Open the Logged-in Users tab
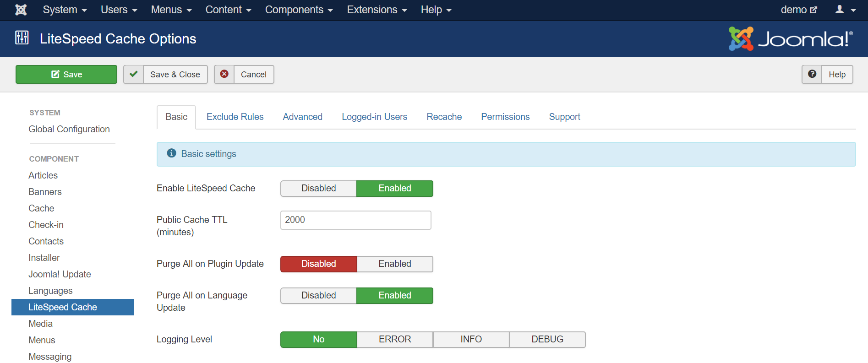Viewport: 868px width, 363px height. (375, 117)
